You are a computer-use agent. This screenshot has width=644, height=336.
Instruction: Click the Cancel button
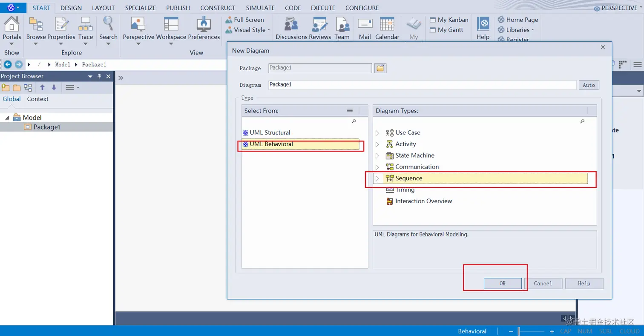543,283
